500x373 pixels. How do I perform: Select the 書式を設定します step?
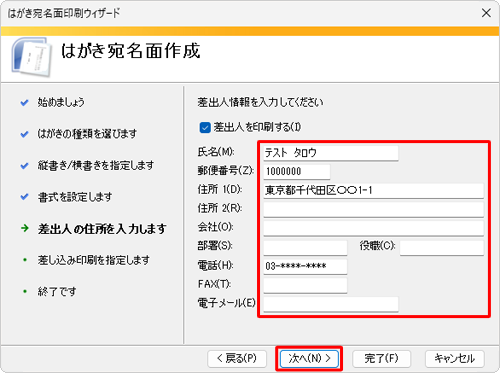tap(75, 197)
